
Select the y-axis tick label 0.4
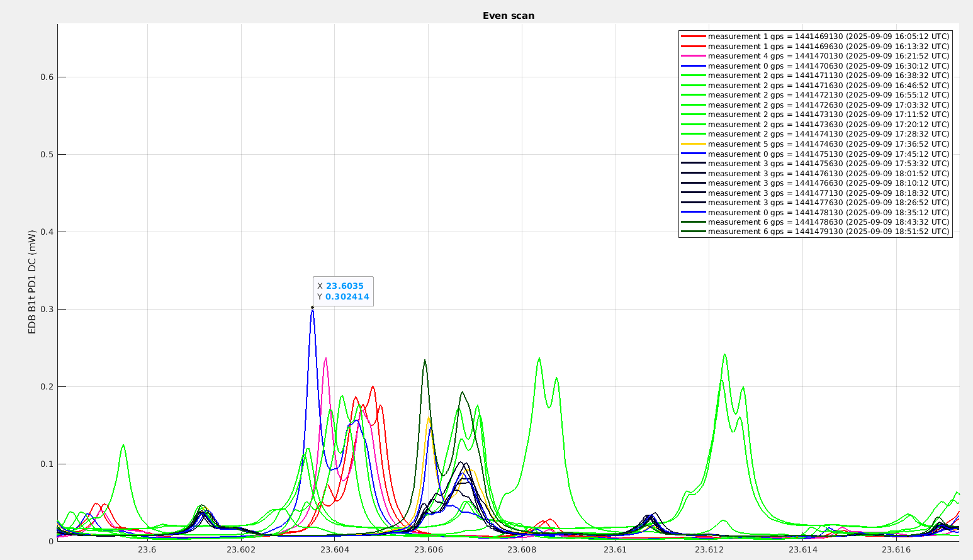[47, 232]
